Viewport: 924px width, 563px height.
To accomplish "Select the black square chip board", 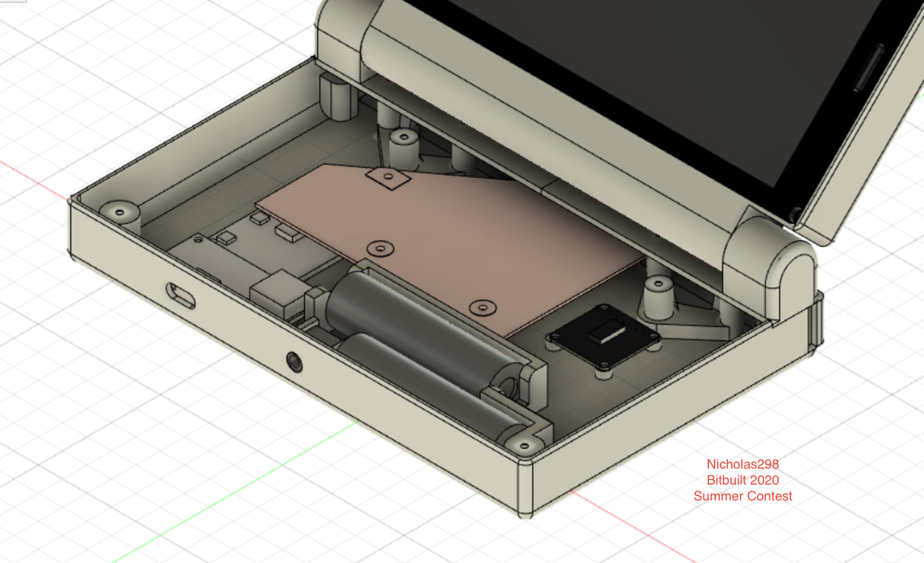I will tap(604, 336).
